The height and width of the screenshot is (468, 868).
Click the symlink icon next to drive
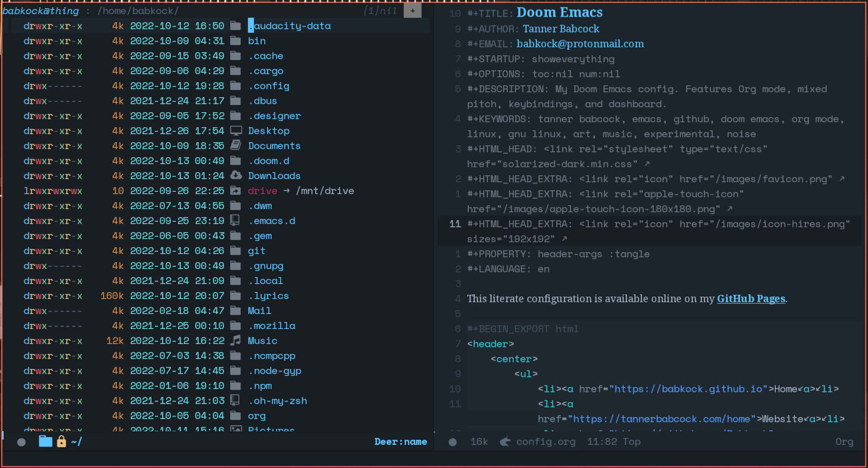click(x=235, y=191)
